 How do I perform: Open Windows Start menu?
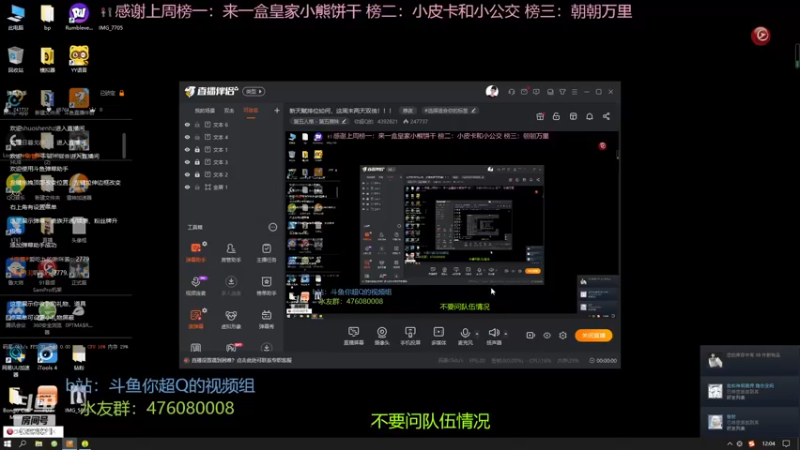[7, 444]
